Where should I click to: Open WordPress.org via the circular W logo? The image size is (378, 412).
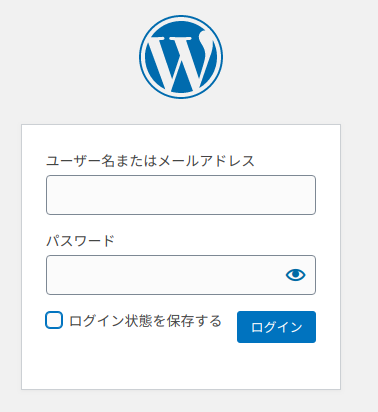pyautogui.click(x=181, y=57)
